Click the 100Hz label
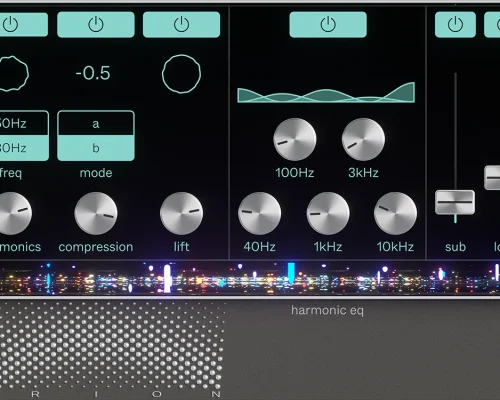500x400 pixels. 295,173
